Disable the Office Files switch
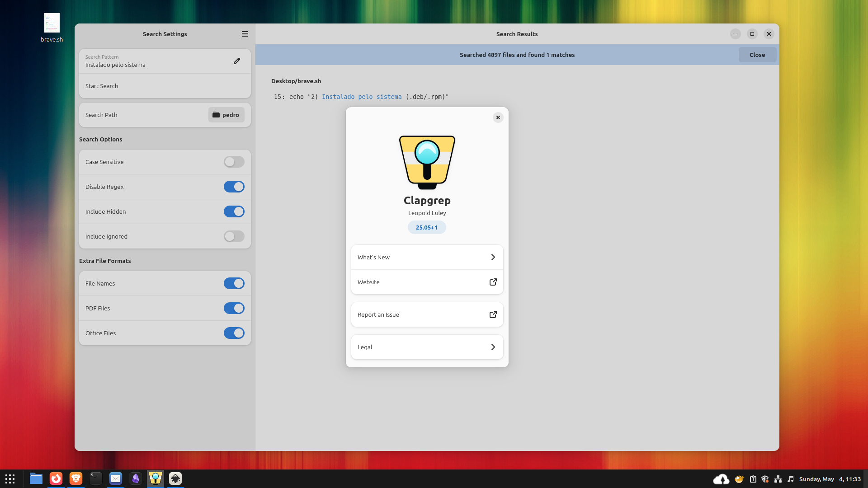This screenshot has width=868, height=488. click(x=234, y=333)
